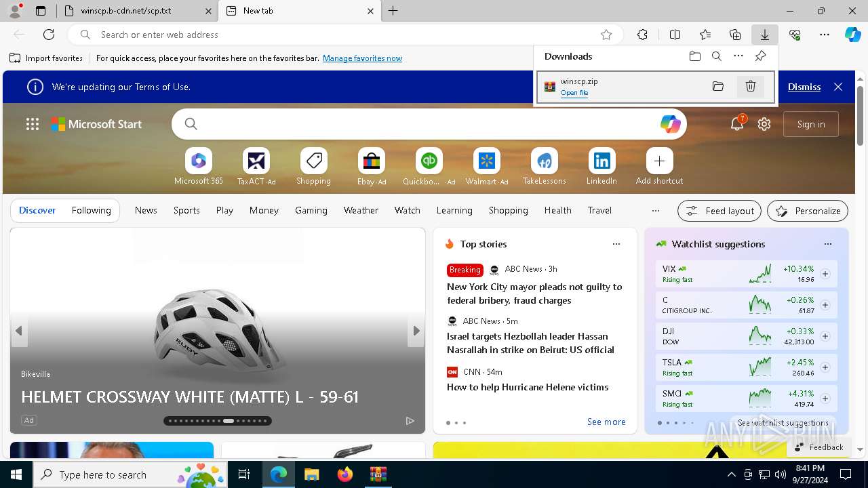Select the News feed category
The height and width of the screenshot is (488, 868).
pos(146,210)
